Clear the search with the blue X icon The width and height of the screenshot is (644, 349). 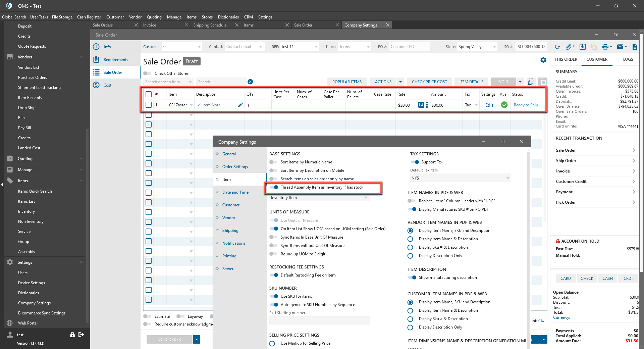(x=250, y=82)
